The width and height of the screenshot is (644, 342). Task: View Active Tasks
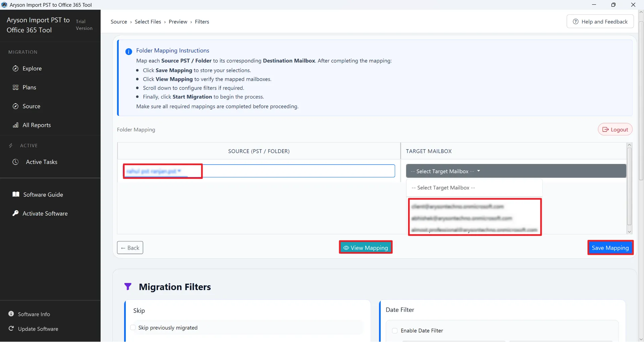pyautogui.click(x=42, y=162)
